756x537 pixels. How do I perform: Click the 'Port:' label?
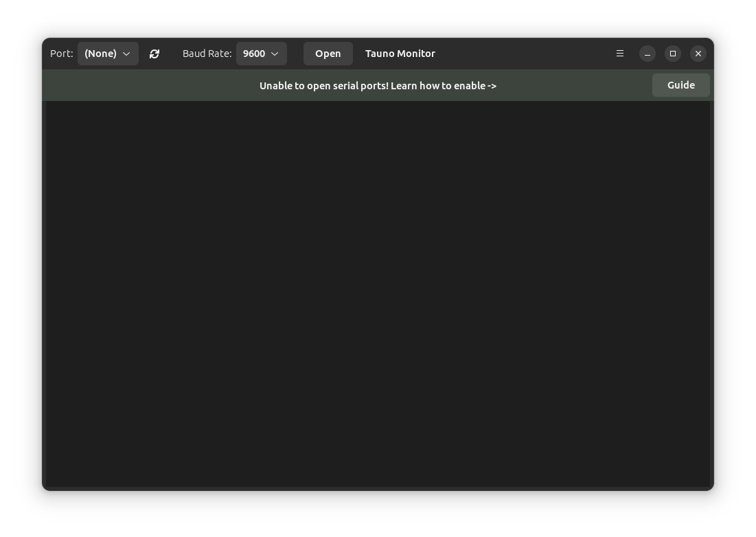[x=62, y=54]
